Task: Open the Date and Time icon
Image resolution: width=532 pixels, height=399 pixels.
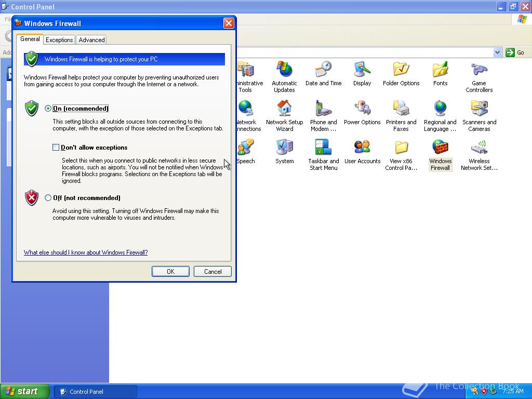Action: (323, 69)
